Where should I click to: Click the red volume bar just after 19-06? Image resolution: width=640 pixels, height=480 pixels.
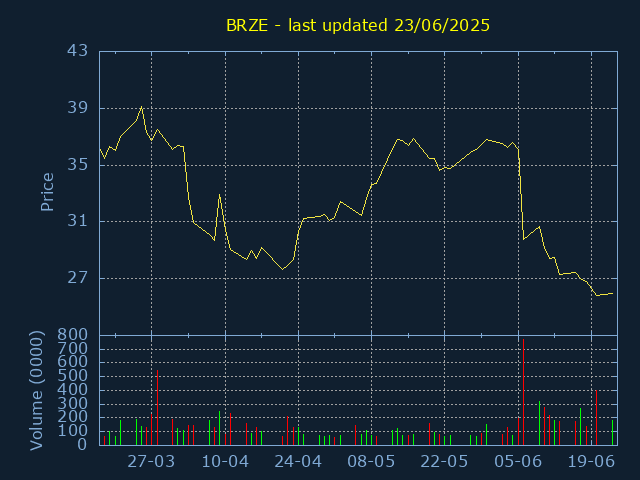(596, 417)
